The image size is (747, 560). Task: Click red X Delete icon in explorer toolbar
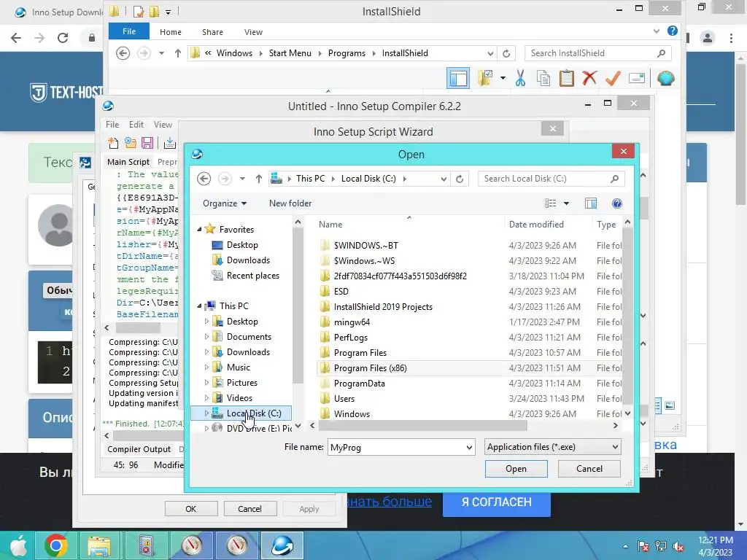pos(589,77)
